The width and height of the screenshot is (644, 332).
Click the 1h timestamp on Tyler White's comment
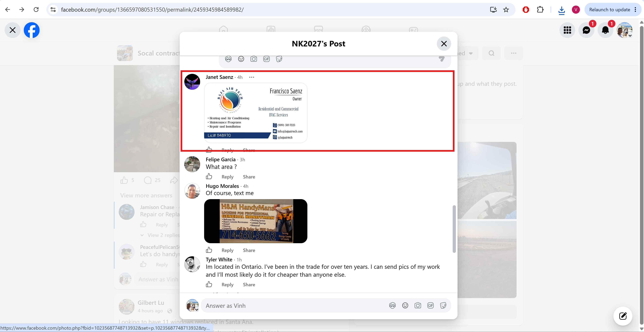click(x=239, y=260)
